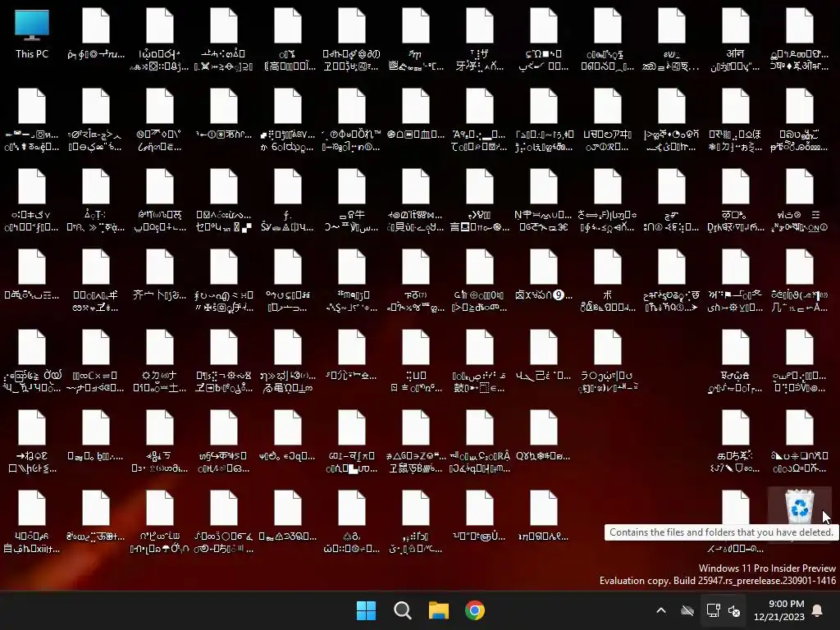Select the Recycle Bin icon
The height and width of the screenshot is (630, 840).
pyautogui.click(x=799, y=507)
